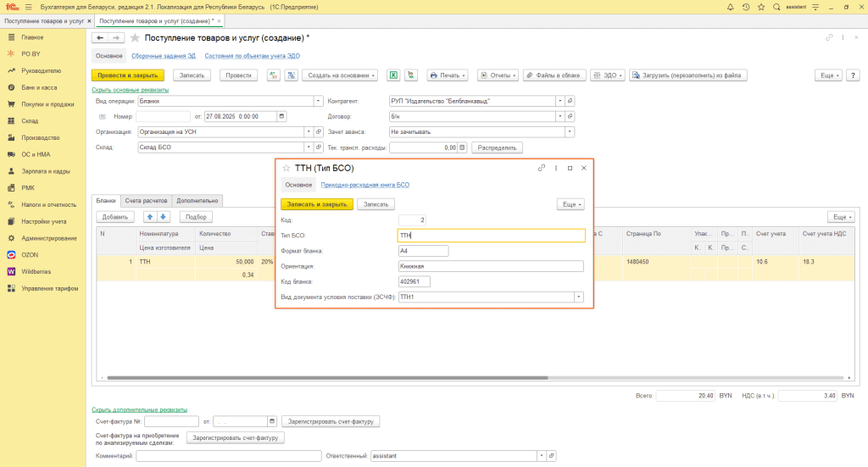Expand Вид документа условия поставки dropdown
Image resolution: width=868 pixels, height=467 pixels.
(578, 297)
